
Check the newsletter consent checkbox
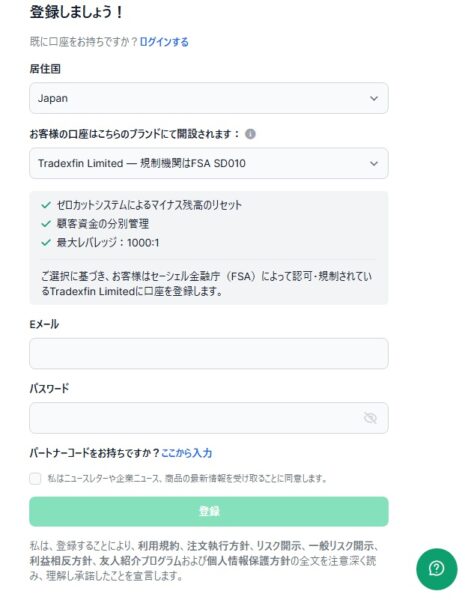pos(35,478)
